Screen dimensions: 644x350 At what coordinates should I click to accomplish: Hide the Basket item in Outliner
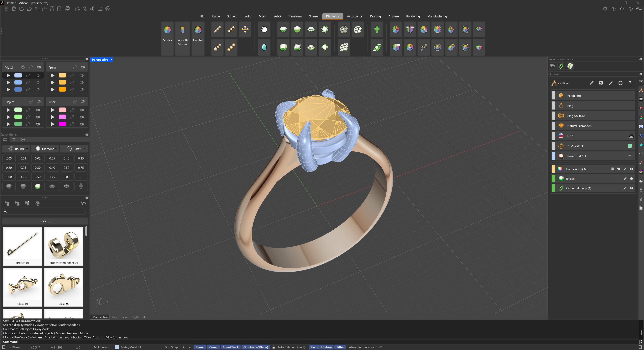point(631,178)
